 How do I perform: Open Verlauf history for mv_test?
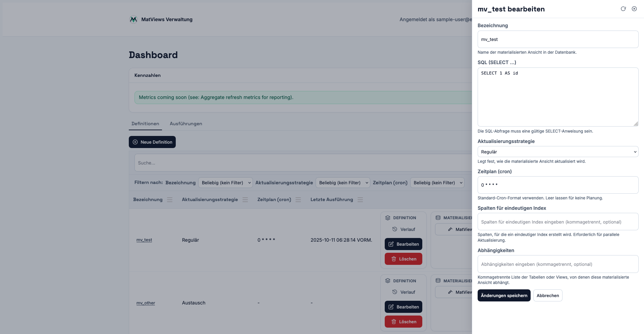click(404, 229)
